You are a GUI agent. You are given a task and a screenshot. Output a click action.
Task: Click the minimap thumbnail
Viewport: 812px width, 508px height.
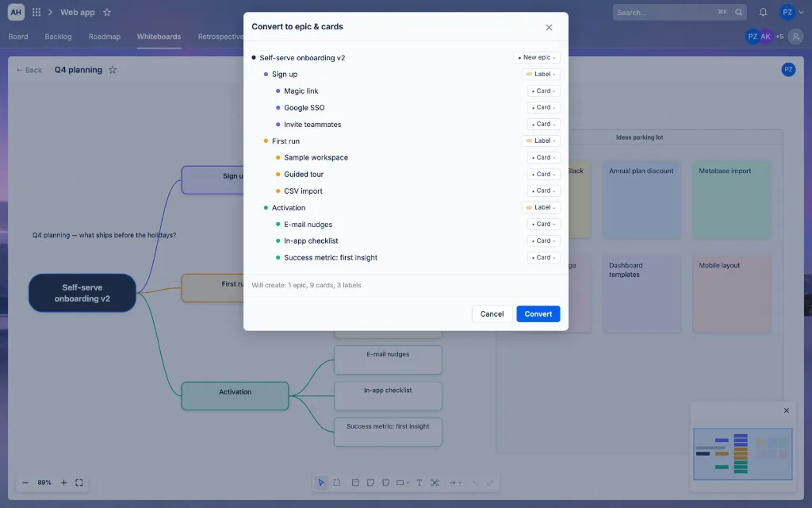[742, 453]
